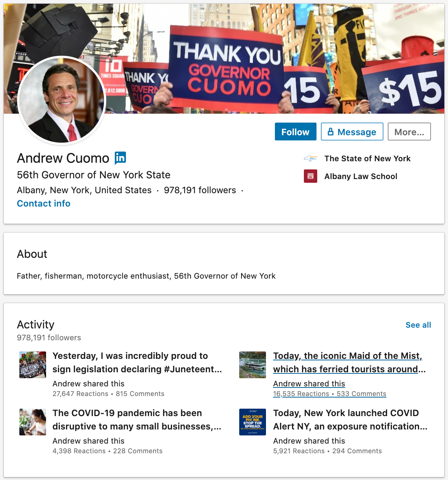Click the lock icon on Message button
The image size is (448, 480).
pyautogui.click(x=330, y=132)
